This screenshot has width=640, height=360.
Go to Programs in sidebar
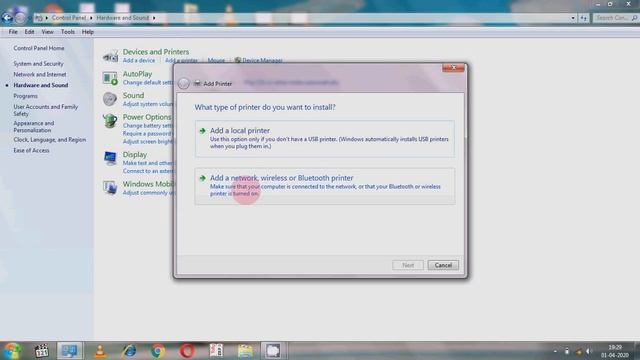25,96
